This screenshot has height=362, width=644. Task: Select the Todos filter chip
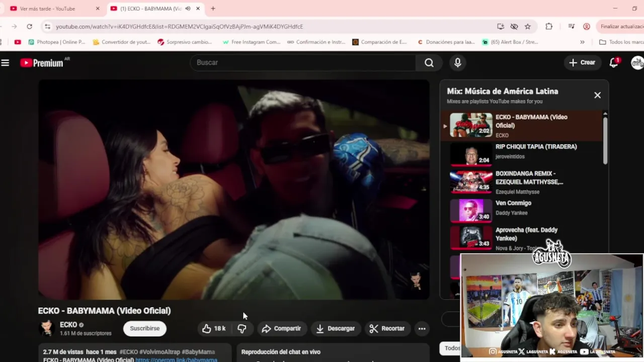(x=450, y=348)
